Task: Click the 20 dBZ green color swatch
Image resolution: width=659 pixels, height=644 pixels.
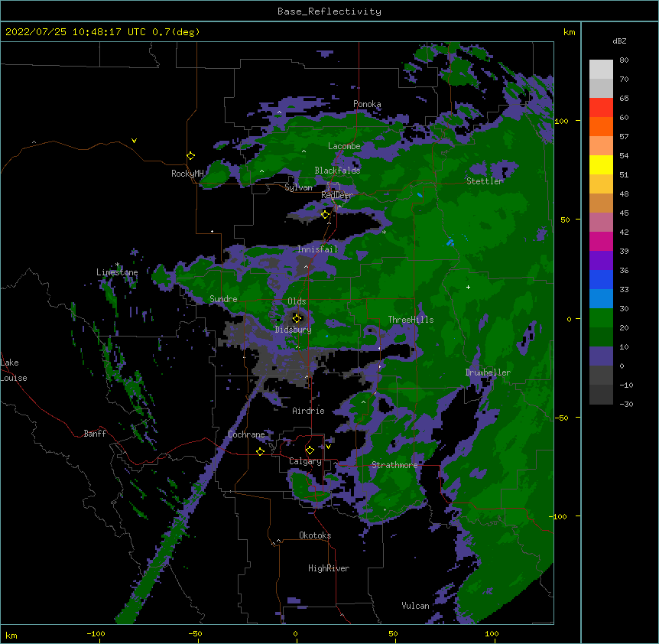Action: click(601, 318)
